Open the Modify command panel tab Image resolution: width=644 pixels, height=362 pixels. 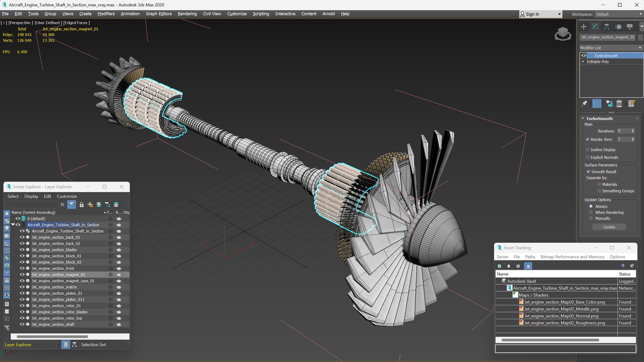[x=595, y=27]
